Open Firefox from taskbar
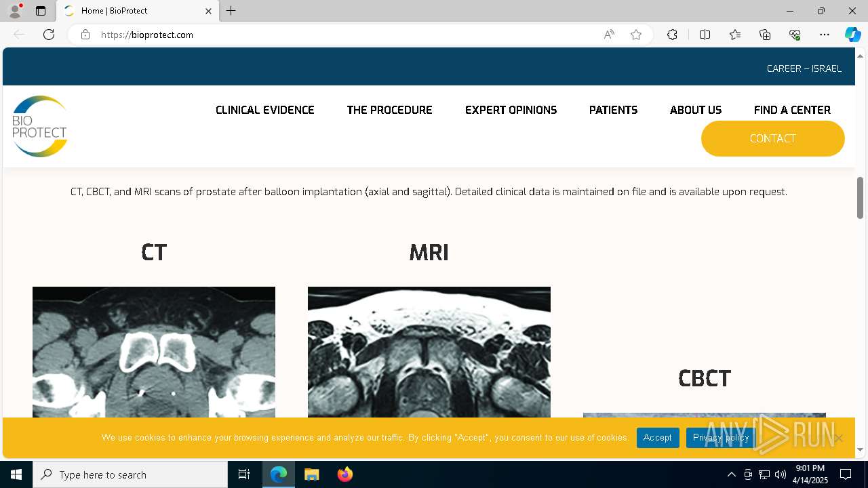This screenshot has height=488, width=868. (x=345, y=474)
